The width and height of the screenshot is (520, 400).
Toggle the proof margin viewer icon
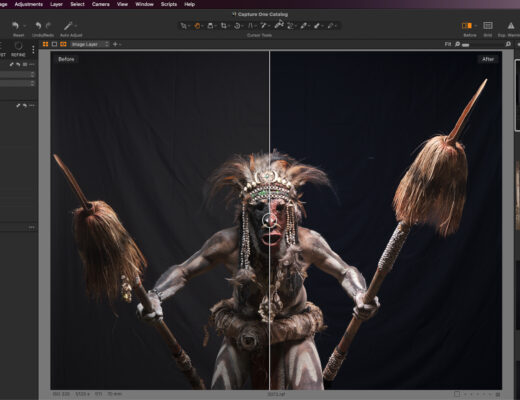[x=63, y=44]
